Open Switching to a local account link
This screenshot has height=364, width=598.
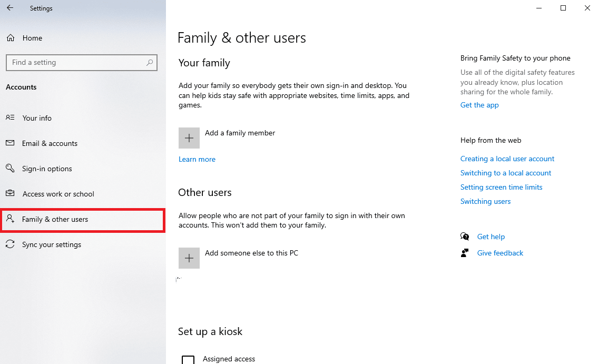coord(506,173)
